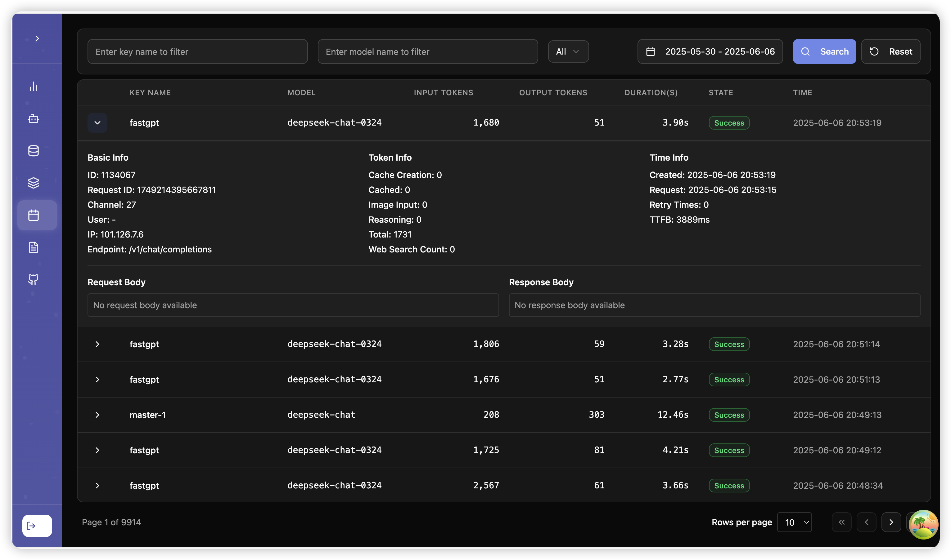Open the Rows per page dropdown

(x=794, y=522)
